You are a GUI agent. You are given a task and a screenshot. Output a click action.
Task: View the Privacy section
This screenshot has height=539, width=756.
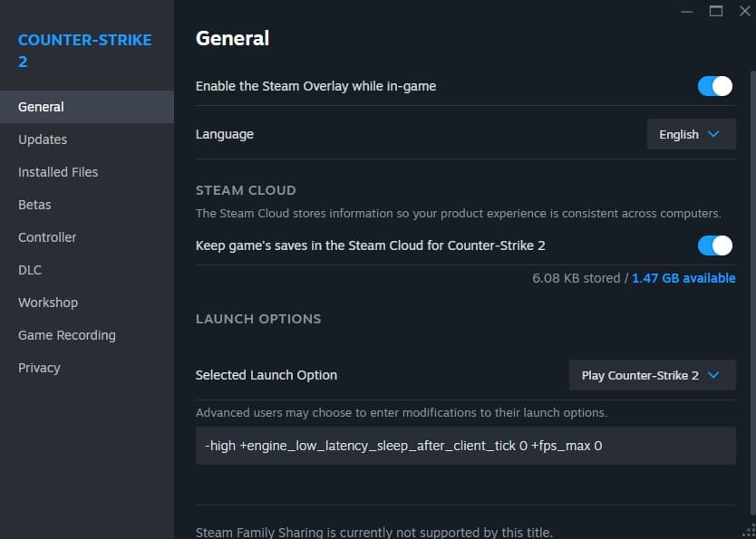(x=39, y=368)
